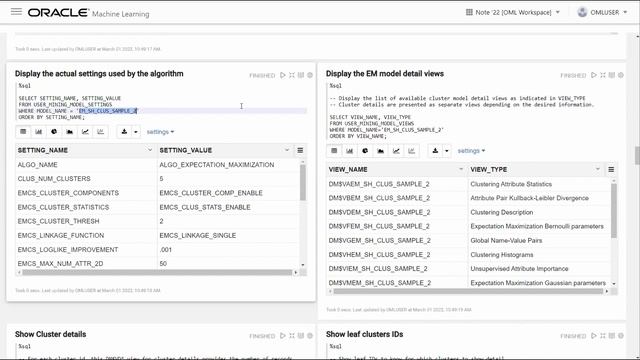Click the page vertical scrollbar thumb
The image size is (640, 360).
[637, 155]
